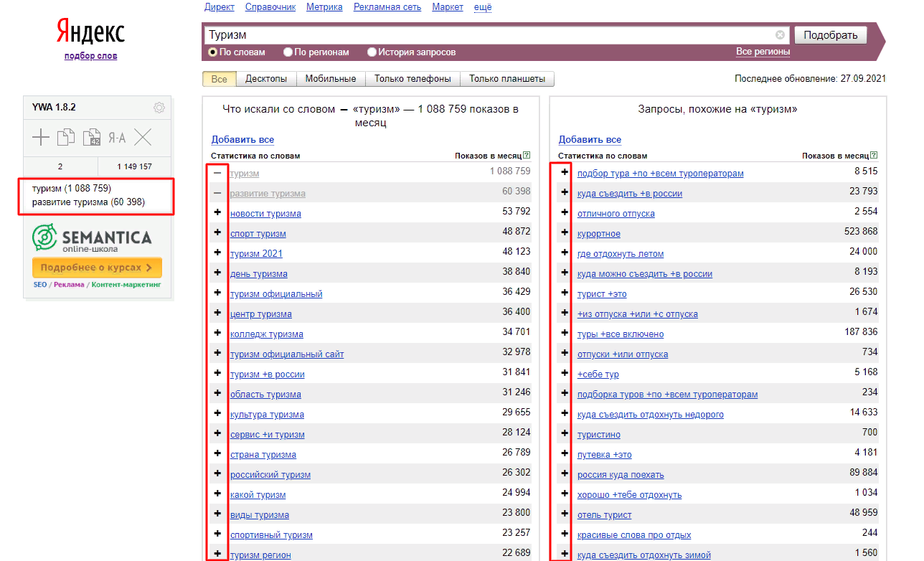Screen dimensions: 924x561
Task: Click the YWA entry 'развитие туризма (60 398)'
Action: (89, 202)
